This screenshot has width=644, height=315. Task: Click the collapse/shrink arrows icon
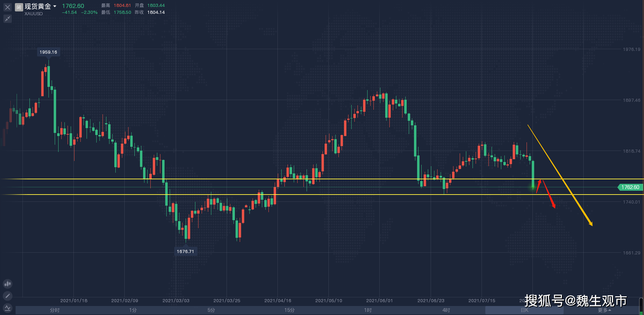tap(8, 19)
